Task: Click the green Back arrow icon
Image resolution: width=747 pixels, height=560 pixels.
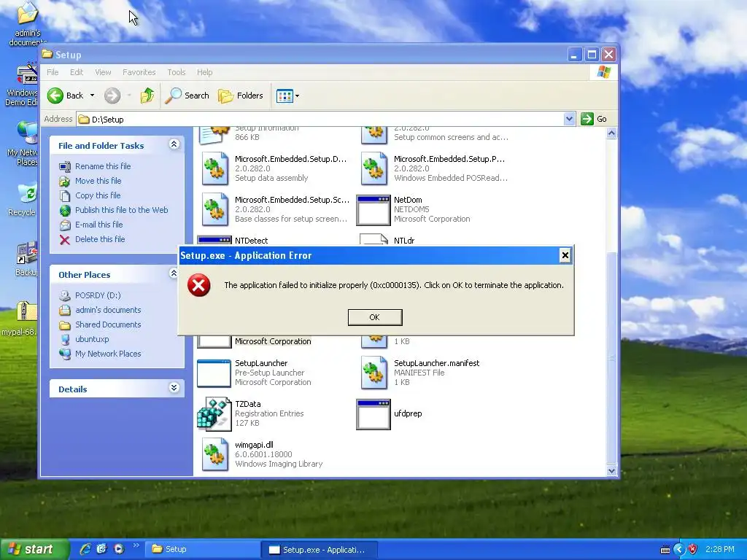Action: pyautogui.click(x=55, y=96)
